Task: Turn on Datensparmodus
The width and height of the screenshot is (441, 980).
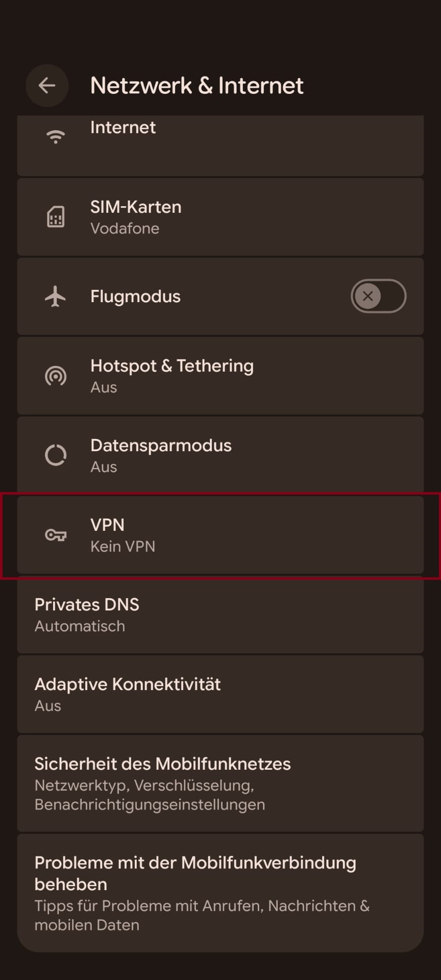Action: click(x=220, y=454)
